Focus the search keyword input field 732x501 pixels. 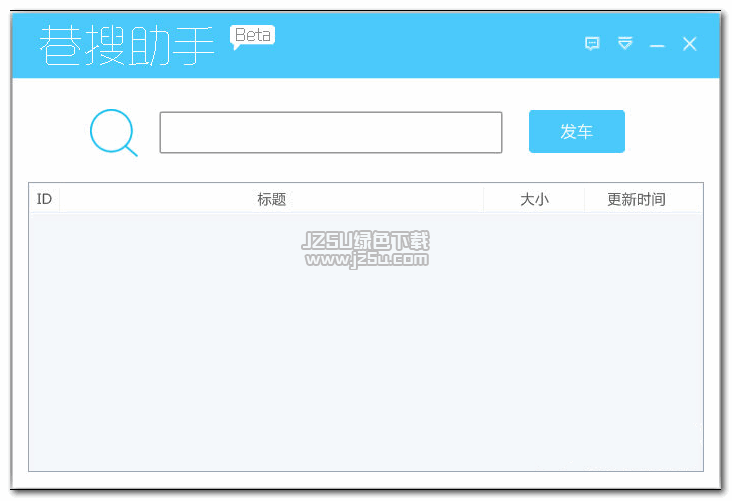click(x=331, y=132)
